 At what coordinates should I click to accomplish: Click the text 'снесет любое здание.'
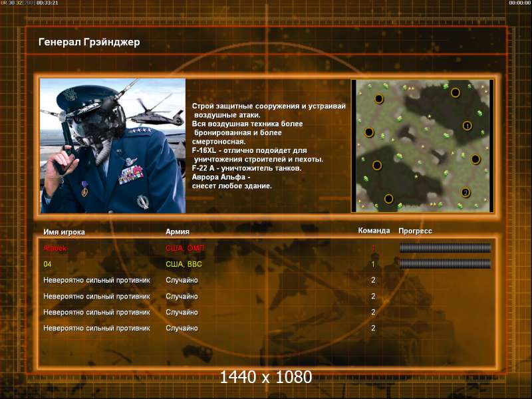[x=231, y=186]
